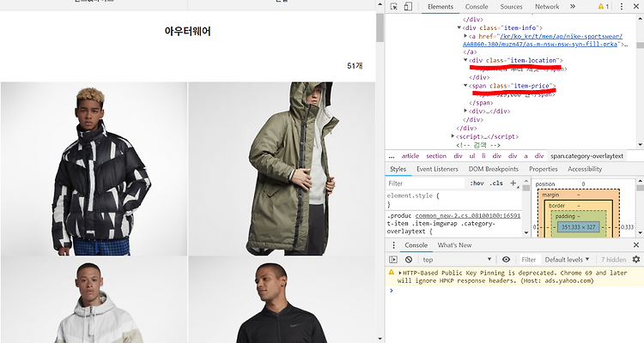
Task: Click the webpage vertical scrollbar thumb
Action: coord(380,27)
